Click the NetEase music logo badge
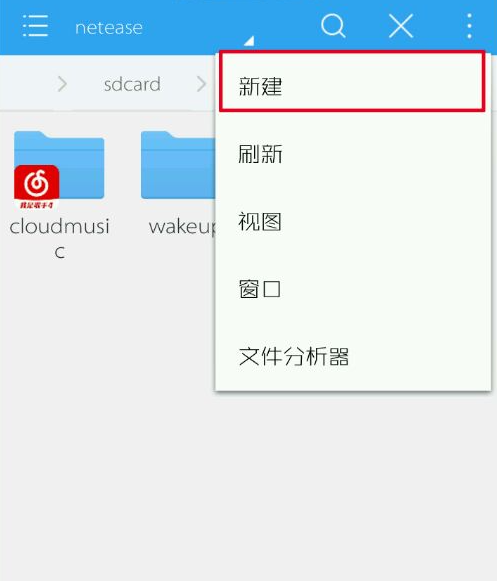This screenshot has height=581, width=497. (36, 187)
